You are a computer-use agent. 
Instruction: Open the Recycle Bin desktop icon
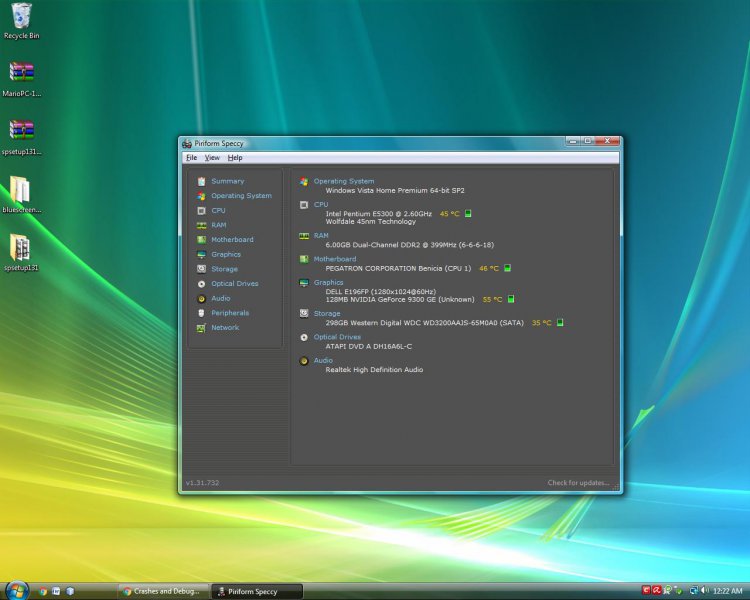21,21
